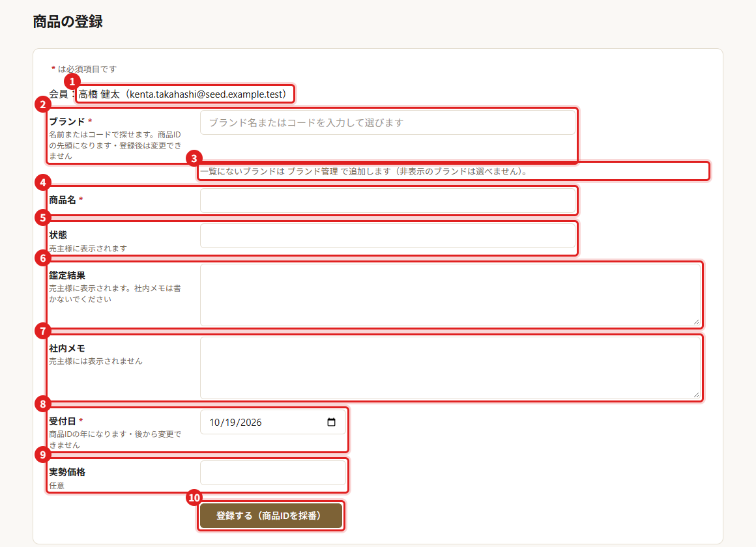Submit with 登録する（商品IDを採番） button

click(271, 516)
